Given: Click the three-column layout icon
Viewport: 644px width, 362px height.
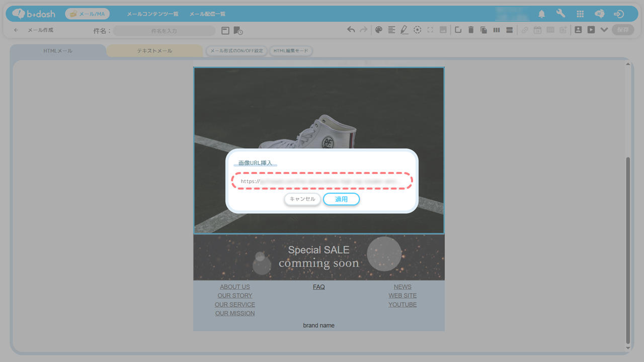Looking at the screenshot, I should tap(497, 30).
